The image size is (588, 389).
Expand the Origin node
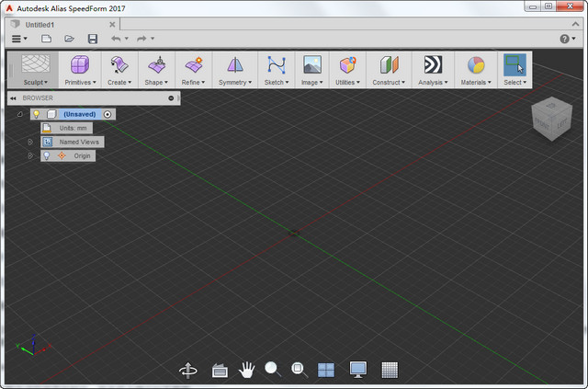click(x=30, y=155)
